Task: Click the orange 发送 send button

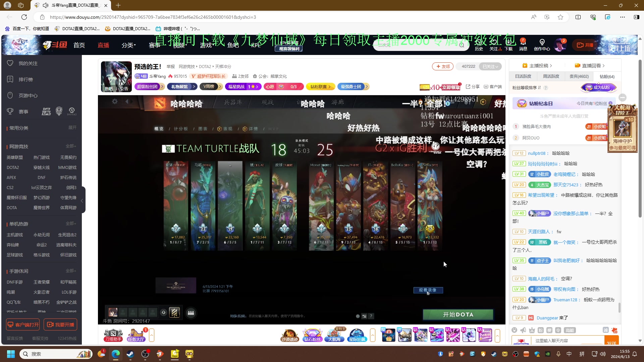Action: click(611, 340)
